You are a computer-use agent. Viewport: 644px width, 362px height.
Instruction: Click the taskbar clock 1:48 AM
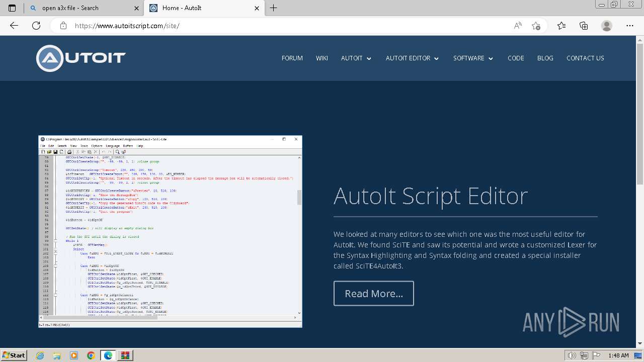click(618, 355)
